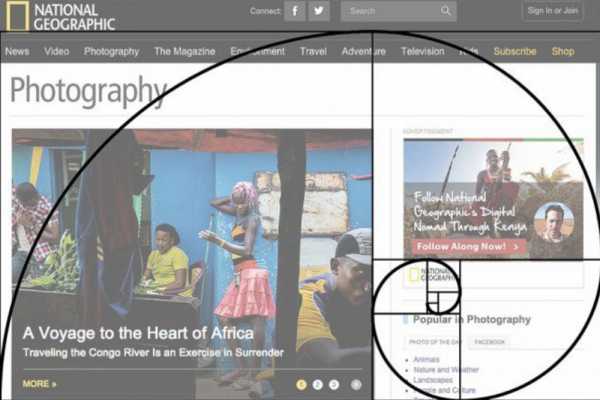Open the Video section in navigation
The height and width of the screenshot is (400, 600).
57,51
